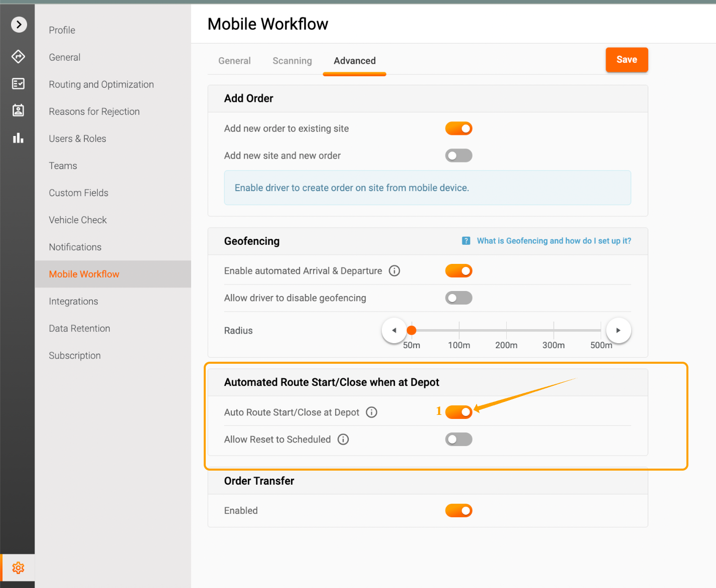This screenshot has height=588, width=716.
Task: Open the orders checklist icon in the sidebar
Action: coord(19,83)
